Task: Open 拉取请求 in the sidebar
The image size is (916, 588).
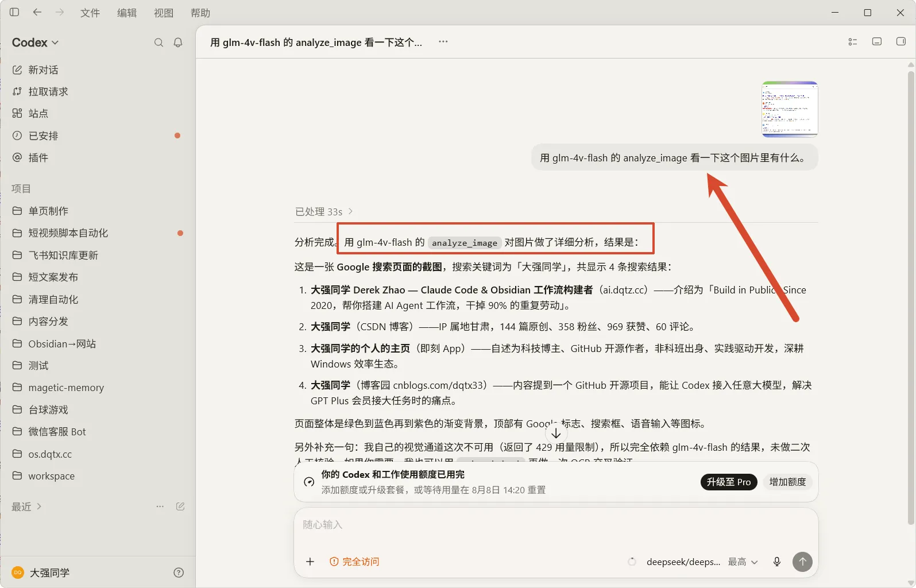Action: pos(48,92)
